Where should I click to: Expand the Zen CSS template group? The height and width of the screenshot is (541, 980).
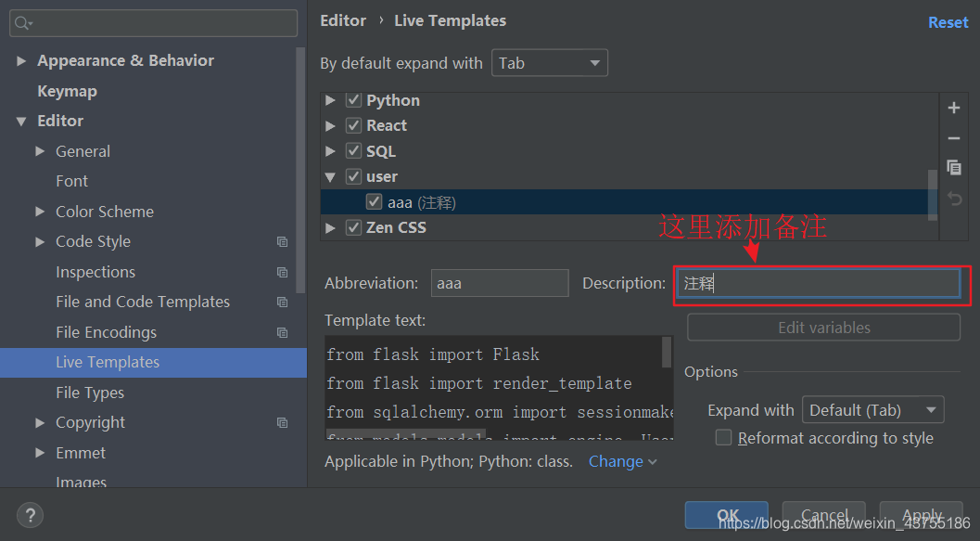click(331, 227)
